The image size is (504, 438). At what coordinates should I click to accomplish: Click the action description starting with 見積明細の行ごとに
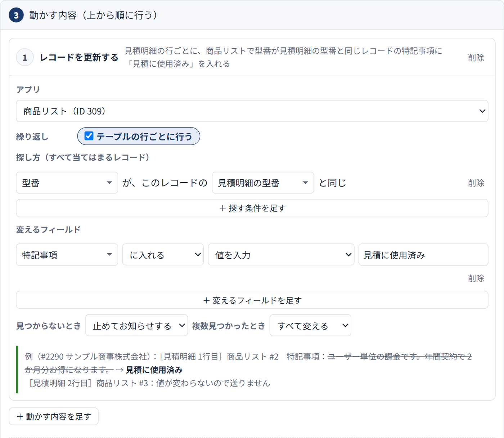283,57
